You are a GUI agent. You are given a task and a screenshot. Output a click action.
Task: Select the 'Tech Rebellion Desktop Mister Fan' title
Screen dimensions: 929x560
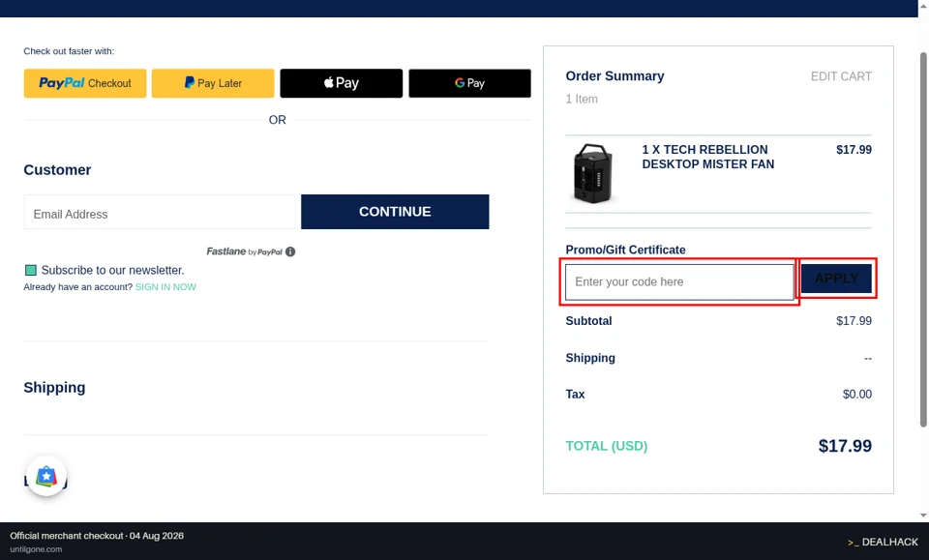click(x=708, y=157)
